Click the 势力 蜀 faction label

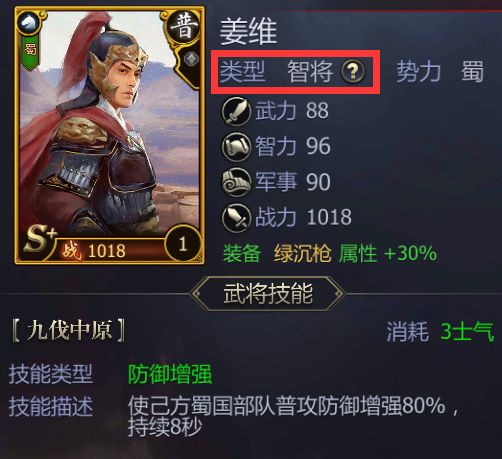[x=440, y=71]
